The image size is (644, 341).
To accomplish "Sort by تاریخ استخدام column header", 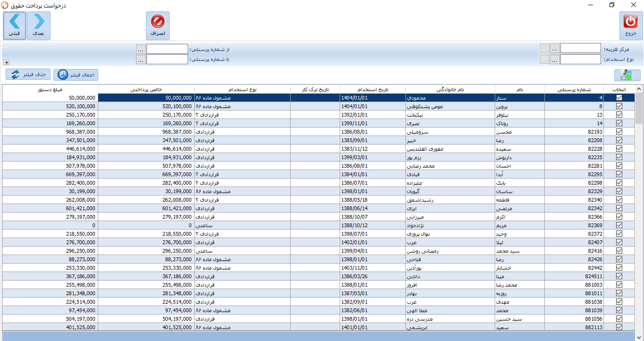I will pyautogui.click(x=373, y=89).
